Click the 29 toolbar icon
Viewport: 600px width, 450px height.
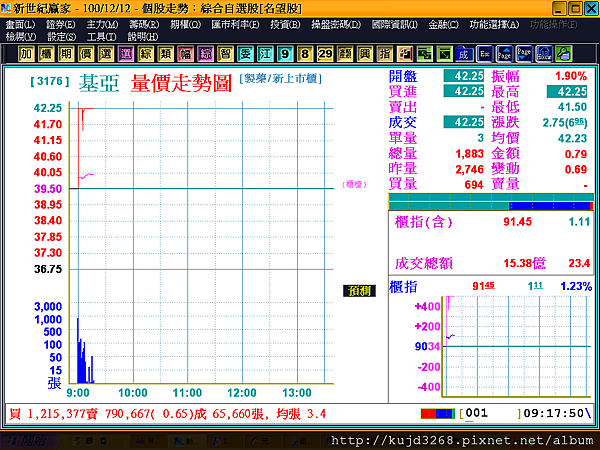325,54
